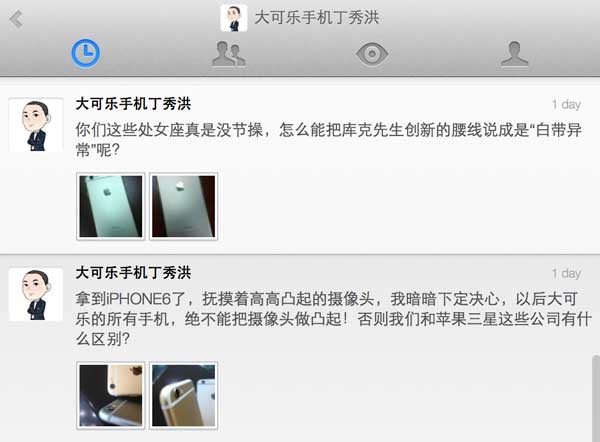Open the first post's author avatar
The height and width of the screenshot is (442, 600).
36,125
